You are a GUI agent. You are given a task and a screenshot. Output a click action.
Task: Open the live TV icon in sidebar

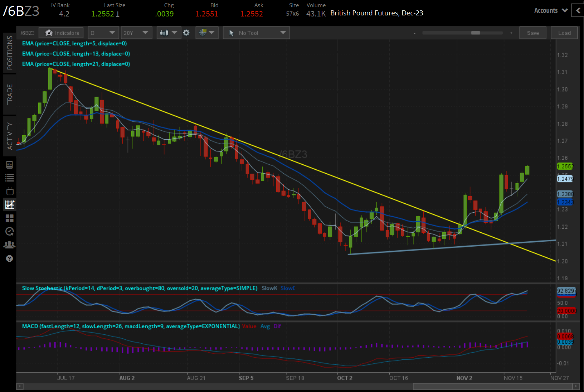[x=10, y=191]
